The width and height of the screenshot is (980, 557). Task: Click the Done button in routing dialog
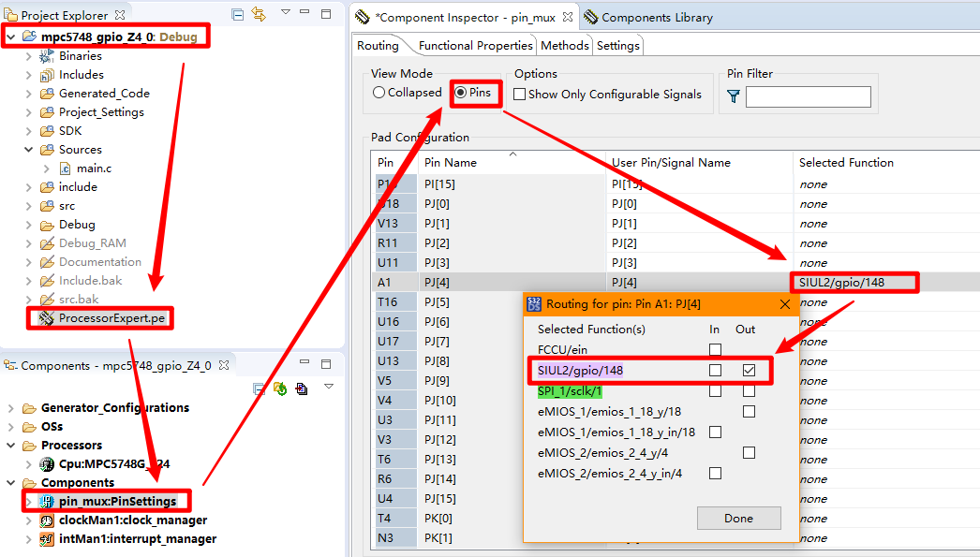[738, 518]
